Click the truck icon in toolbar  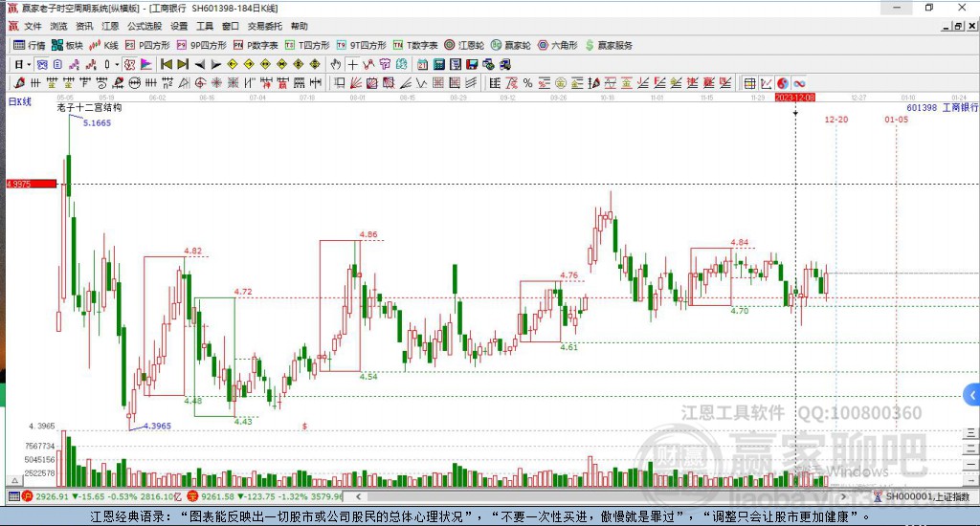click(x=505, y=64)
